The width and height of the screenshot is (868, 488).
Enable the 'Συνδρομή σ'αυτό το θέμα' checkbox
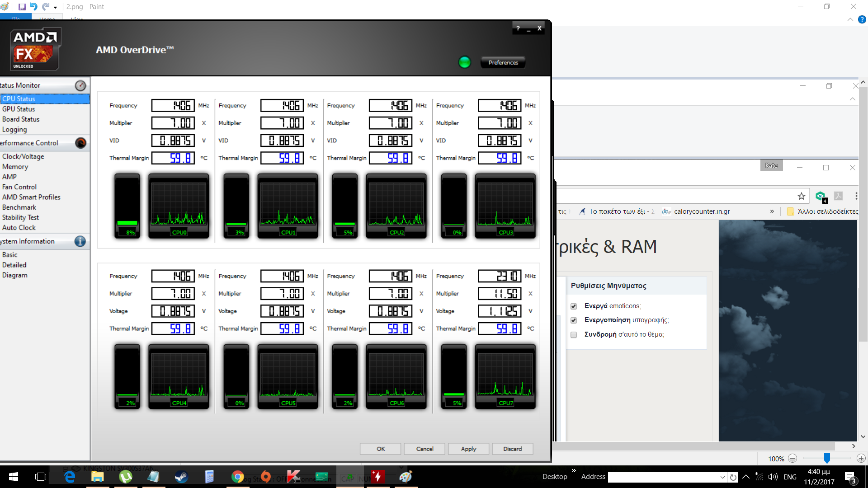574,335
